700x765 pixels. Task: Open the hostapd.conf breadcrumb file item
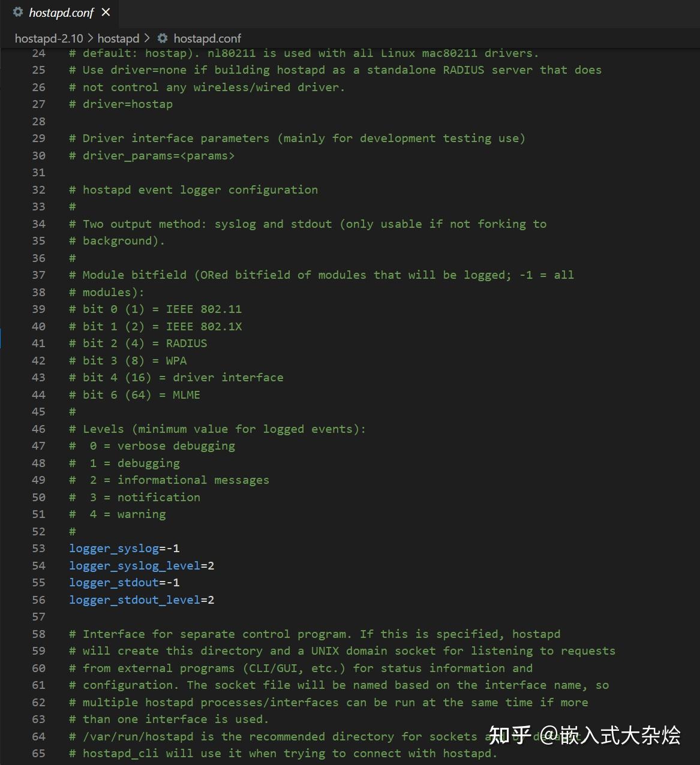point(207,38)
